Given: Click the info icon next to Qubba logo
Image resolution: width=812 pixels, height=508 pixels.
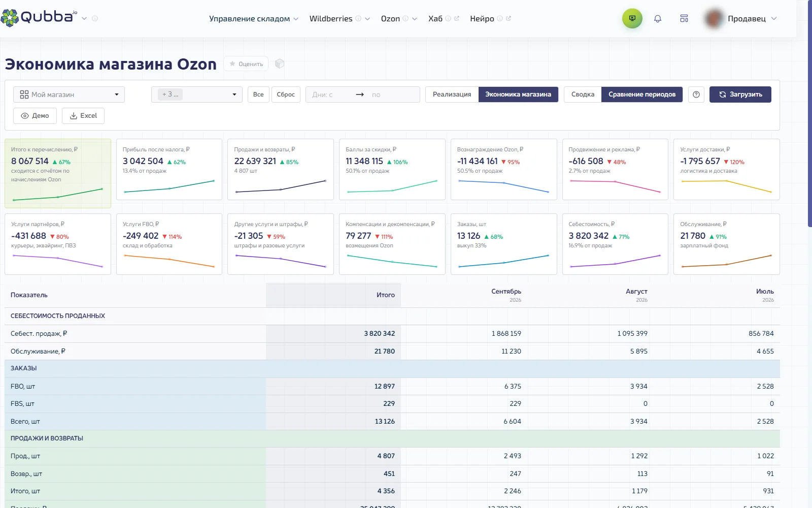Looking at the screenshot, I should [95, 18].
